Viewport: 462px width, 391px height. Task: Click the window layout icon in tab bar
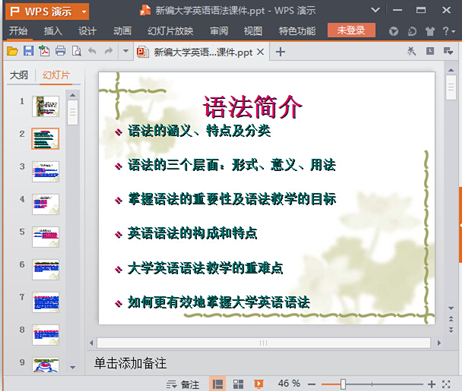coord(430,51)
